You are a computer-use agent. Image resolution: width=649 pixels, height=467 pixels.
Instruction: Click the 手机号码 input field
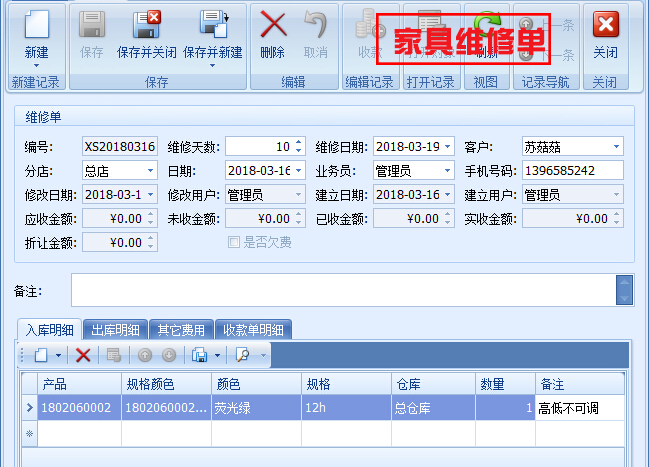coord(572,170)
